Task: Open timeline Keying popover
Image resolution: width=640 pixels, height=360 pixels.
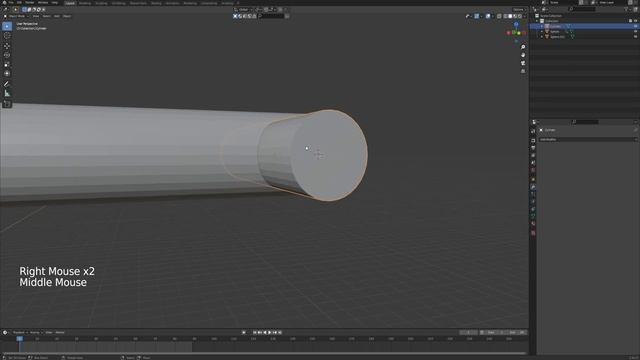Action: [35, 333]
